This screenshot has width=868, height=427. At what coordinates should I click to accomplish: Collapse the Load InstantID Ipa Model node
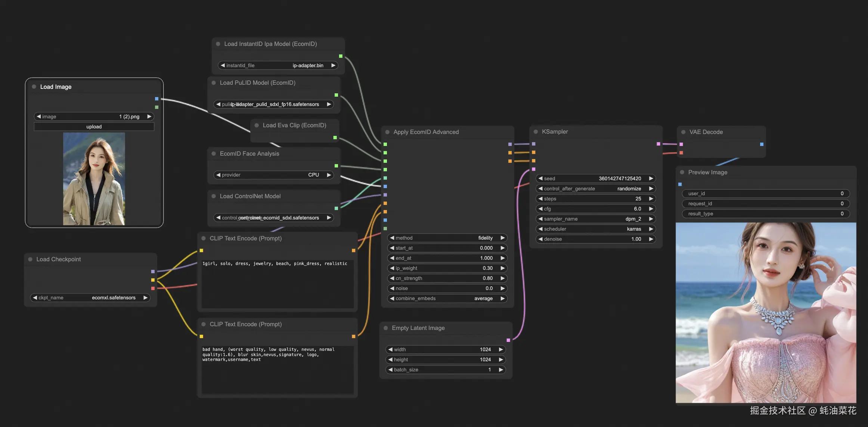218,44
